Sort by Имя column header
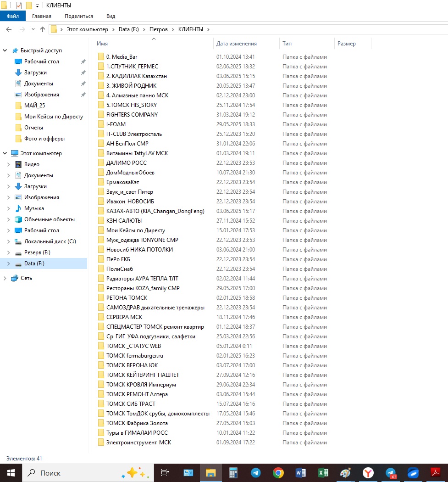 pos(102,44)
